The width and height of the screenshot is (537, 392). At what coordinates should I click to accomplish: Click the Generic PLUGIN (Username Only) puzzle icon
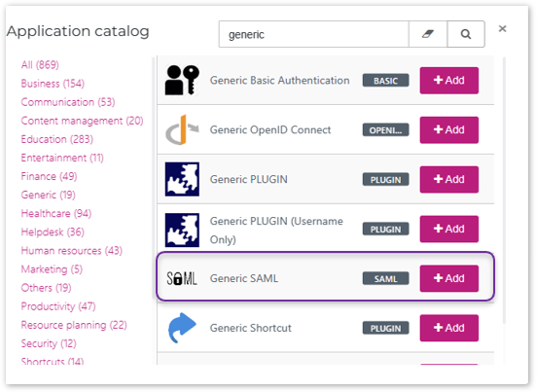point(182,230)
